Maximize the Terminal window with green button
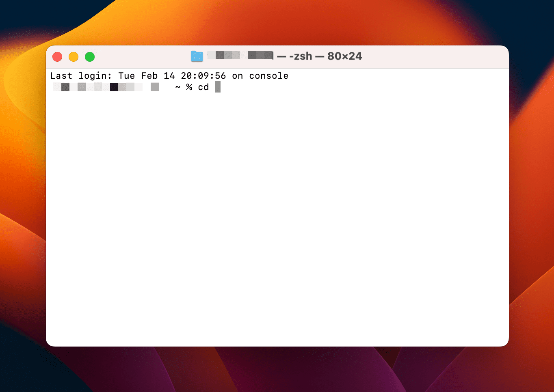Screen dimensions: 554x392 (90, 57)
